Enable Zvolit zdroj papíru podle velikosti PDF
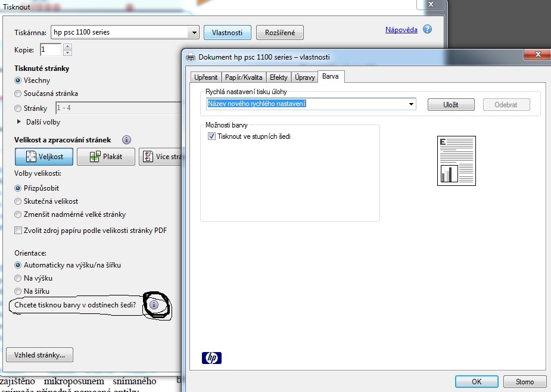 [18, 231]
